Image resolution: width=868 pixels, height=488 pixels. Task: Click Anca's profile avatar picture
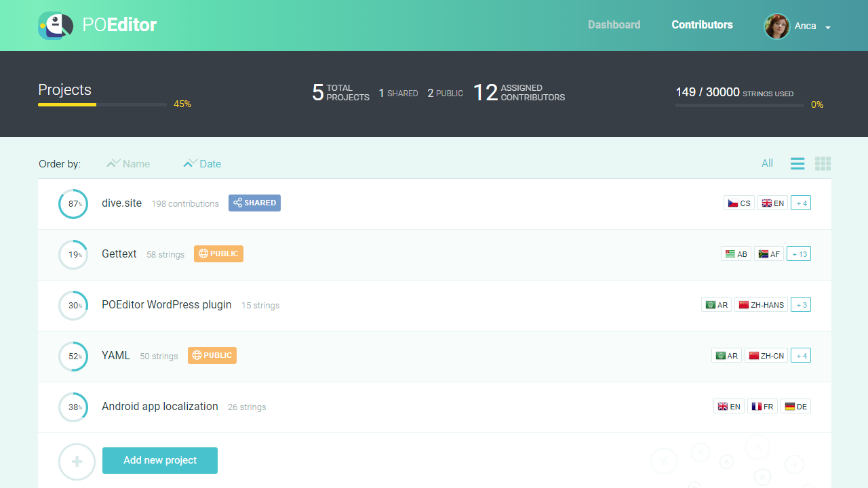777,26
